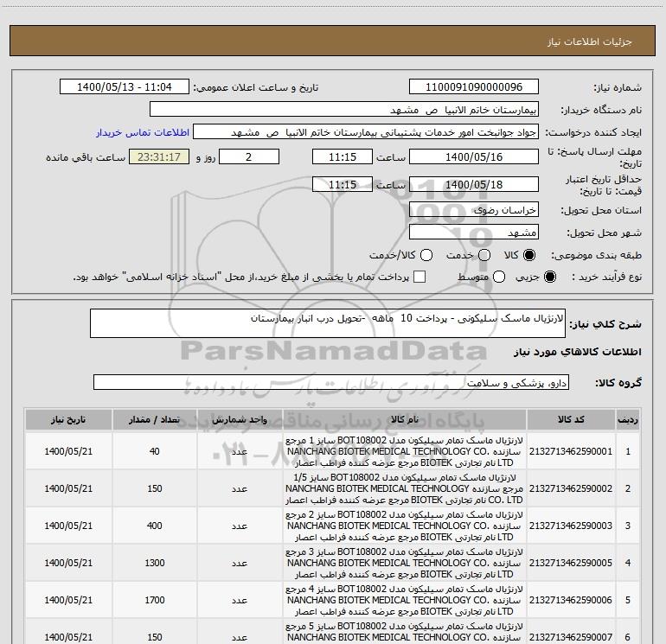
Task: Click the سایز 4 product name in row 5
Action: [405, 600]
